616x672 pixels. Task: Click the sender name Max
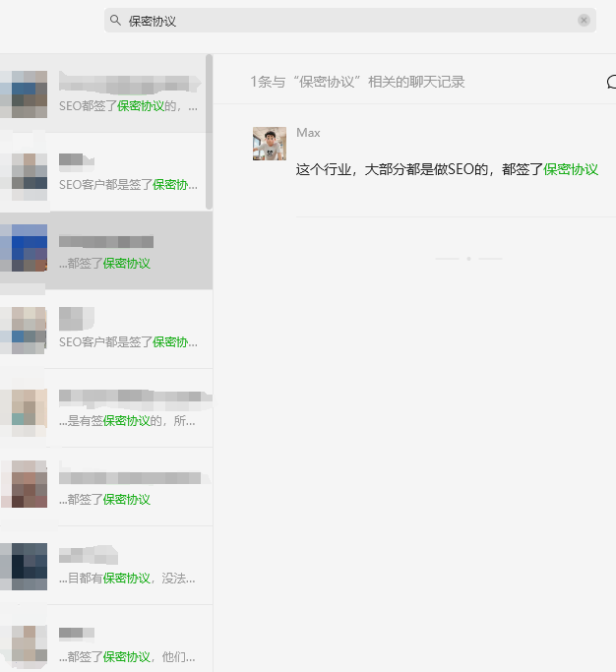(308, 133)
